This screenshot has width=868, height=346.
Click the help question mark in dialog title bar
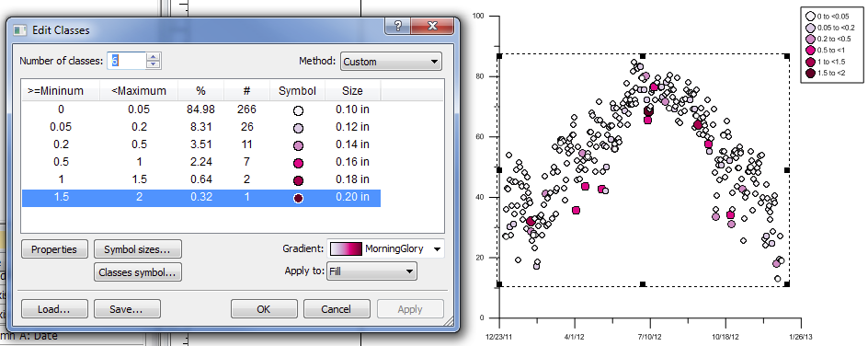(398, 26)
